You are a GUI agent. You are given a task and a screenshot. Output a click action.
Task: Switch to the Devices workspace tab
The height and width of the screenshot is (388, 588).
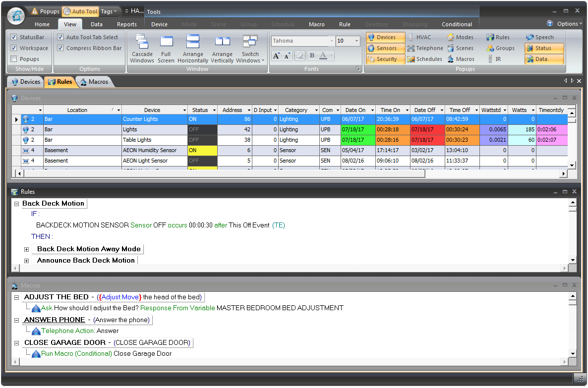pyautogui.click(x=26, y=82)
